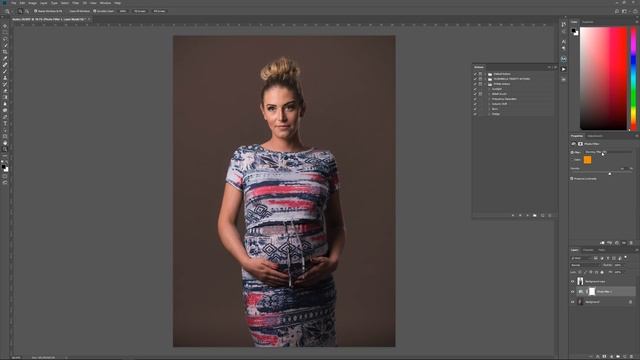This screenshot has width=640, height=360.
Task: Choose Zoom Out mode in options bar
Action: tap(26, 11)
